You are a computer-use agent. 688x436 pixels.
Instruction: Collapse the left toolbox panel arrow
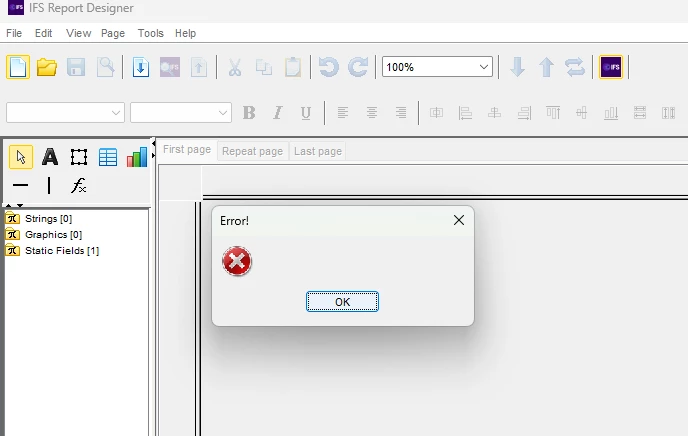tap(153, 143)
